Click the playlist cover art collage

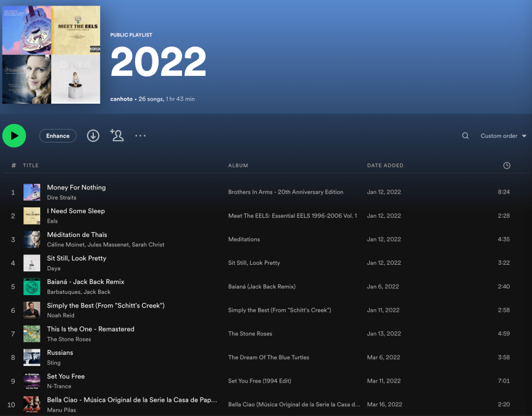tap(51, 55)
